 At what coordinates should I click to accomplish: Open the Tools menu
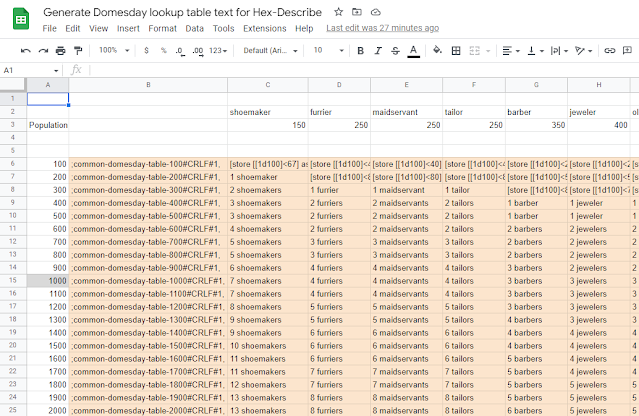point(223,29)
